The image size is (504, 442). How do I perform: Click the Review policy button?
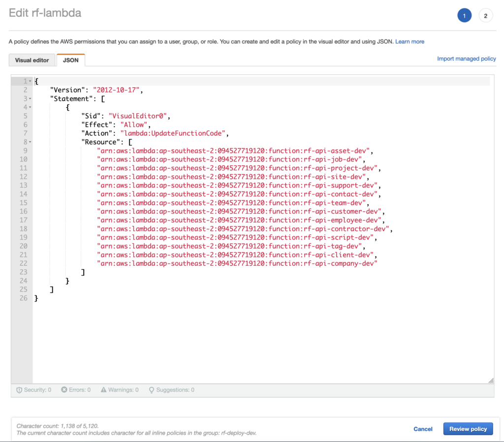(468, 429)
